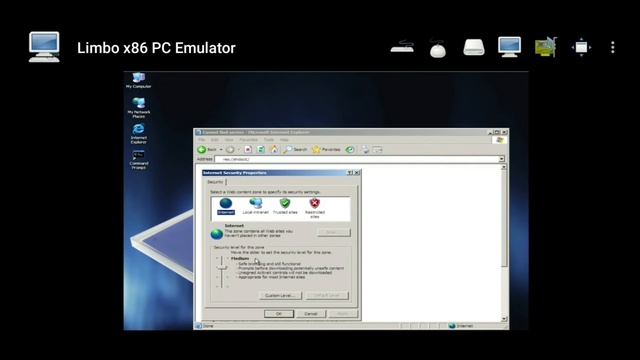Click the Refresh icon in IE toolbar
640x360 pixels.
(261, 149)
